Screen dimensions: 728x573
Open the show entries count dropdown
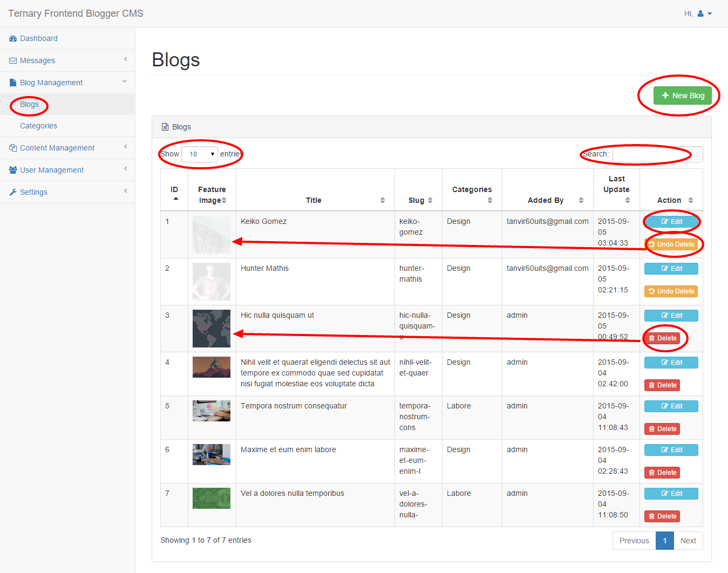(x=200, y=154)
